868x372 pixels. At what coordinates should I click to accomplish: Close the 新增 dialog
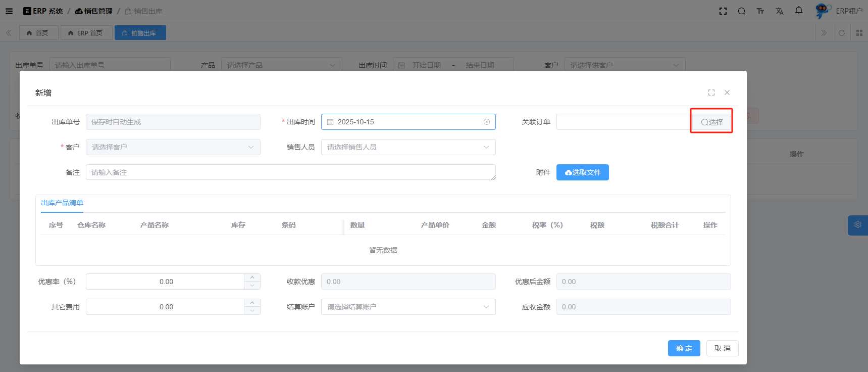(x=727, y=92)
